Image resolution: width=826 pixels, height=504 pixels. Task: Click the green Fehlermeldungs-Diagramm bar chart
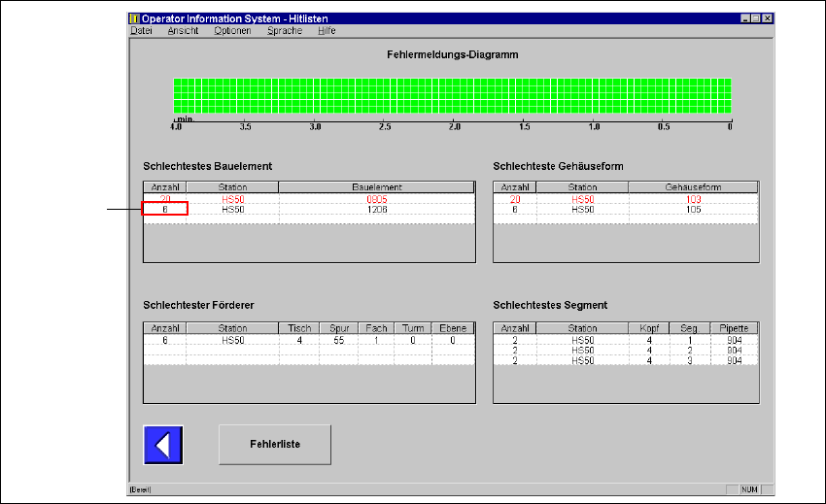[452, 97]
